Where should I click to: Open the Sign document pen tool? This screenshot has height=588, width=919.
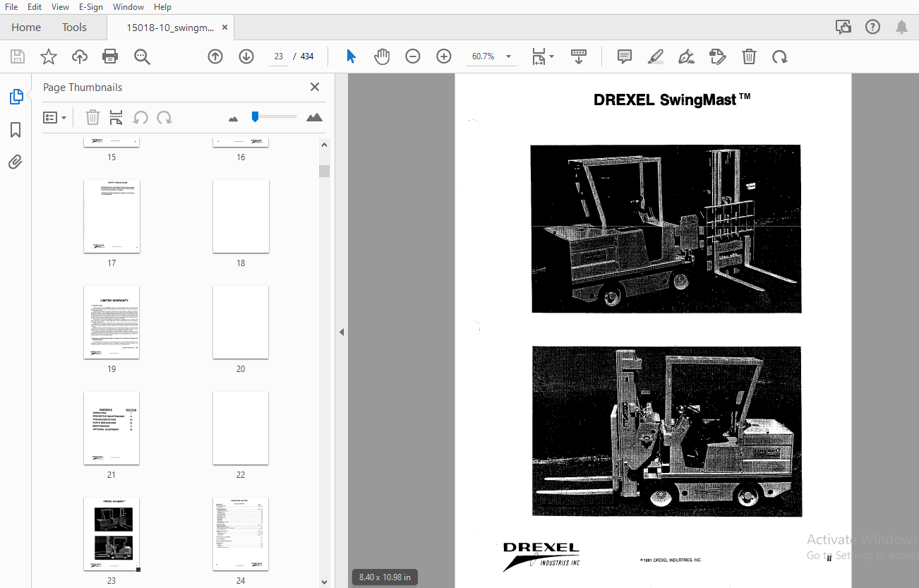point(686,56)
